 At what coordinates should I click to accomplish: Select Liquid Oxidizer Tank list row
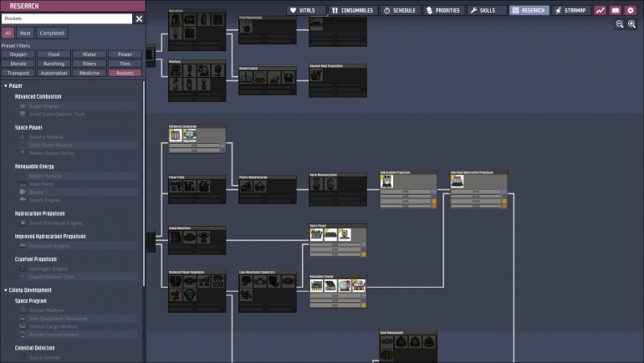pyautogui.click(x=78, y=277)
